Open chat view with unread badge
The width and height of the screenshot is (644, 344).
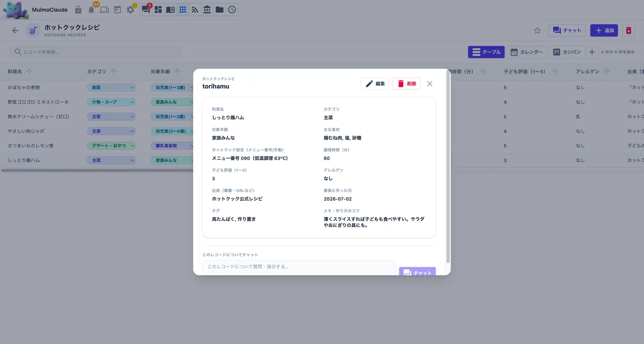tap(146, 9)
